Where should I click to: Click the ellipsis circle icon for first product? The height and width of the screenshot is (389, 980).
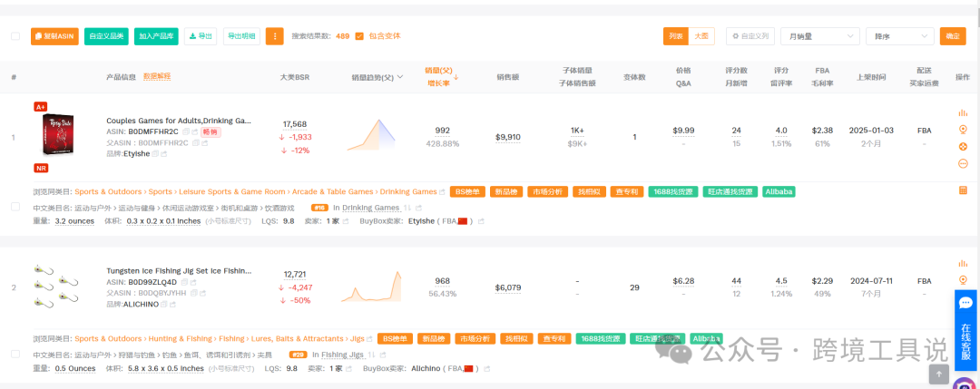click(x=963, y=163)
